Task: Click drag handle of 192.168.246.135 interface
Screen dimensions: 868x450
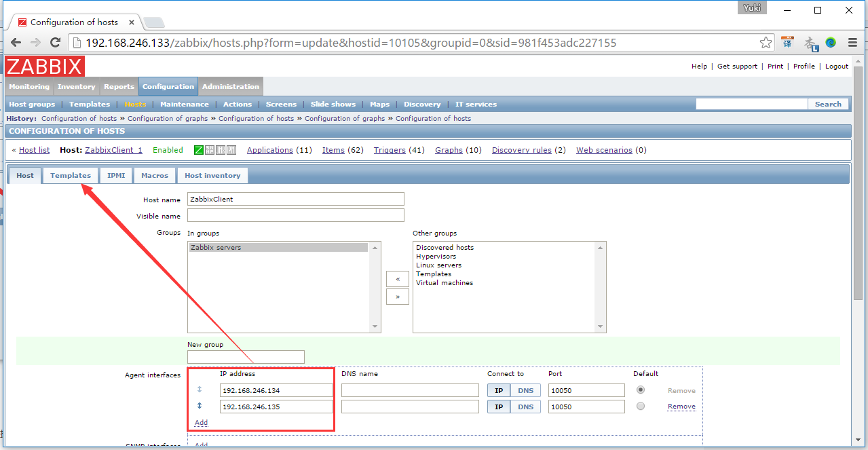Action: pos(200,406)
